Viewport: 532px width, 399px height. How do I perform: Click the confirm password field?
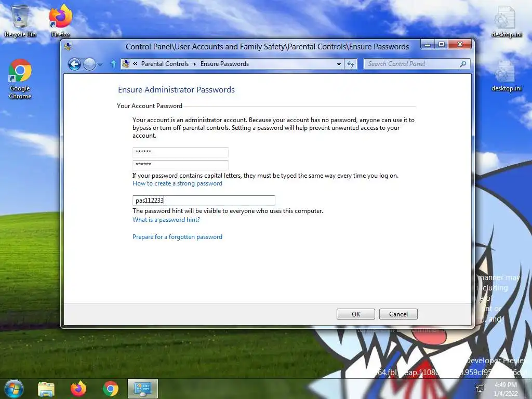[x=180, y=165]
